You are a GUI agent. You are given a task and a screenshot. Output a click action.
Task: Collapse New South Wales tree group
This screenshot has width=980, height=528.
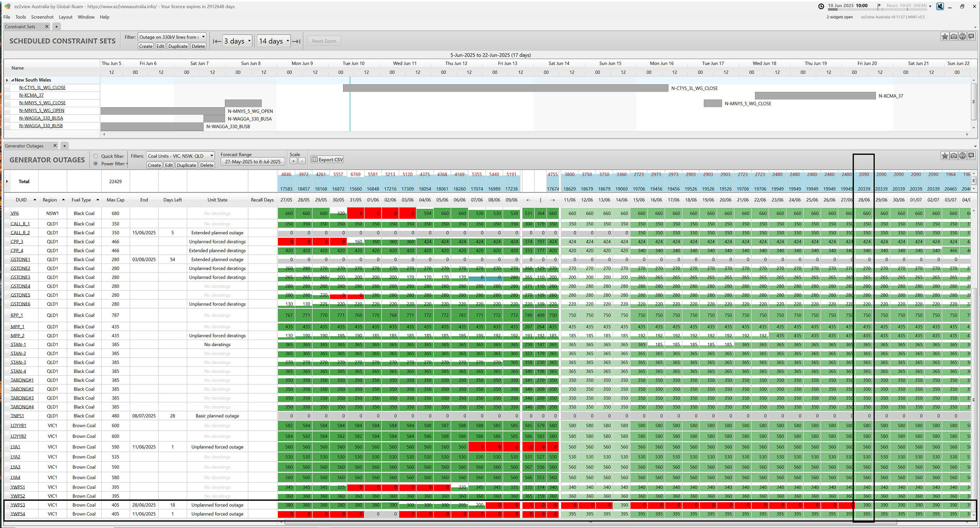[x=12, y=80]
